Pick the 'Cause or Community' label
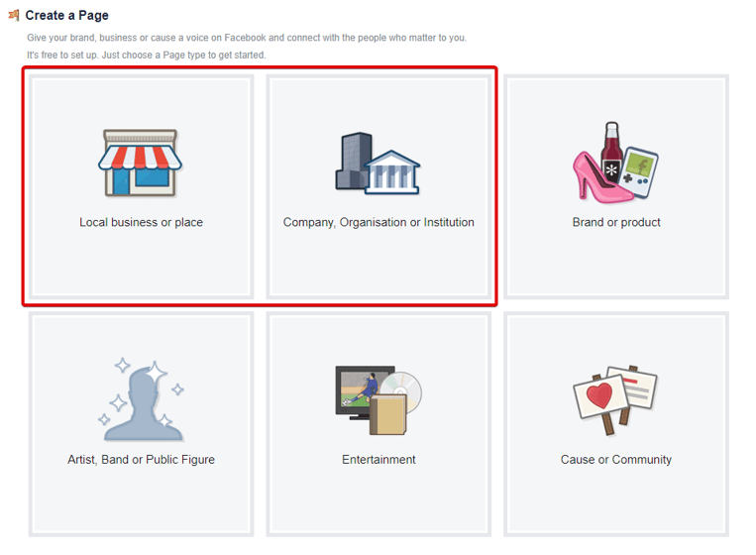Viewport: 756px width, 555px height. [615, 460]
